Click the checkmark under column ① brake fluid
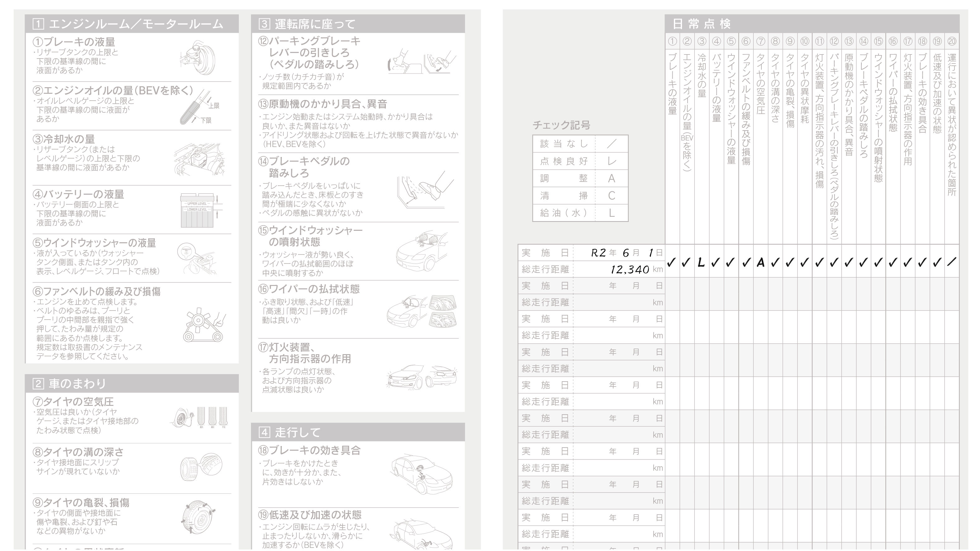 click(672, 262)
